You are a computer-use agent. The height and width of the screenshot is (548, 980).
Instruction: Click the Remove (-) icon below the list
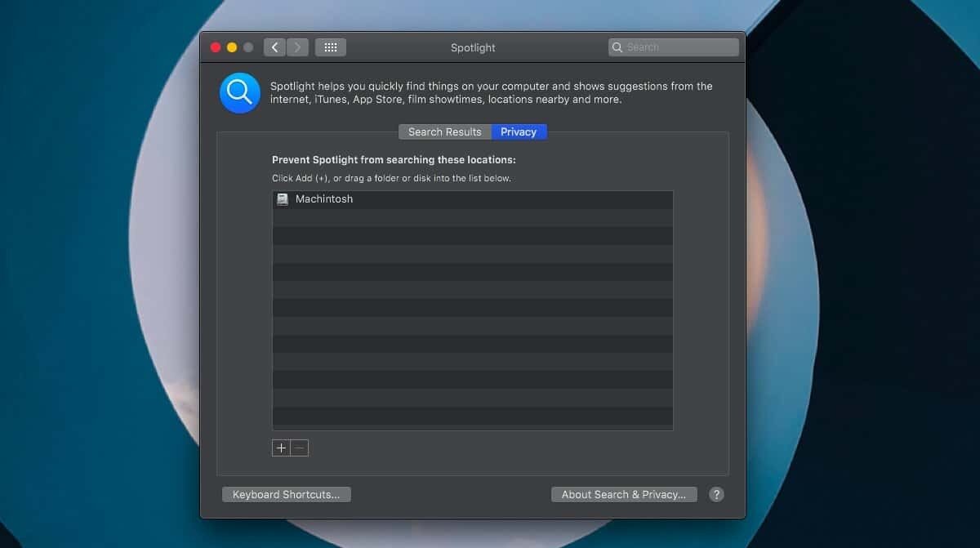[x=300, y=448]
